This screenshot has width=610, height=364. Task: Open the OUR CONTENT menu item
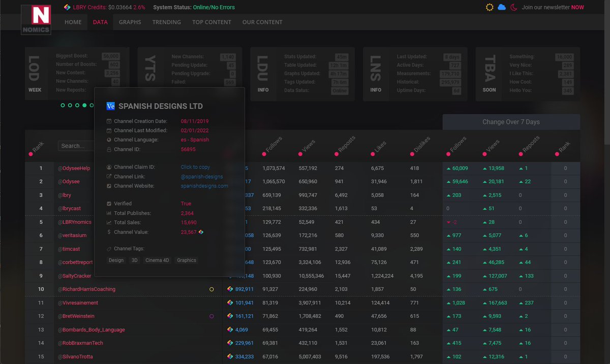coord(262,22)
